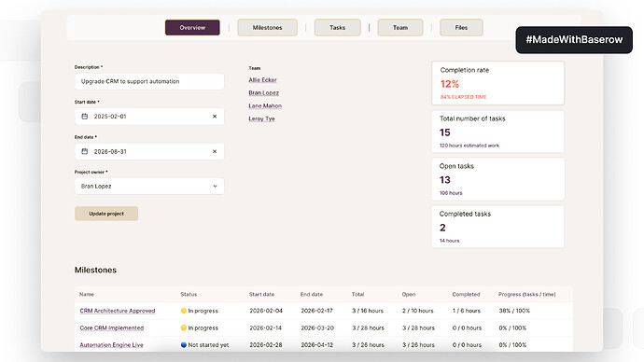Open team member Lane Mahon
Image resolution: width=644 pixels, height=362 pixels.
coord(265,105)
